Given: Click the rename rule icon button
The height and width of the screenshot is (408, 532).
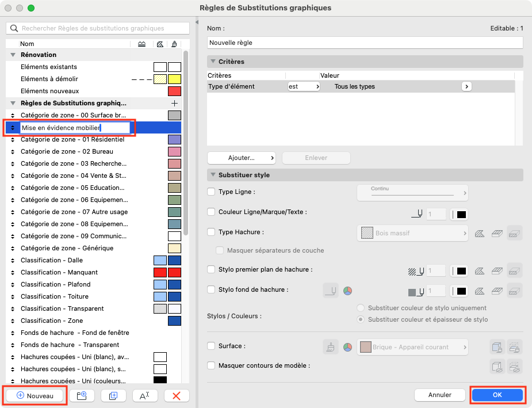Looking at the screenshot, I should (x=145, y=396).
